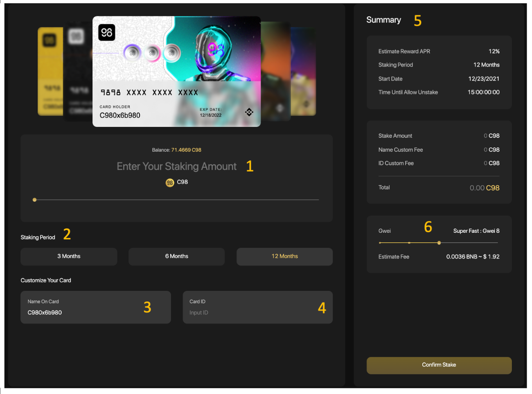Click the orange card thumbnail on the right
532x394 pixels.
pos(275,72)
